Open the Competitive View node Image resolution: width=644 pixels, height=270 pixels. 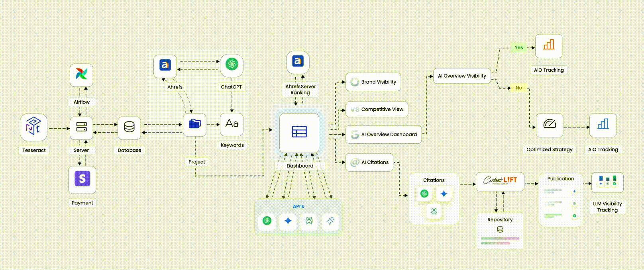tap(377, 109)
